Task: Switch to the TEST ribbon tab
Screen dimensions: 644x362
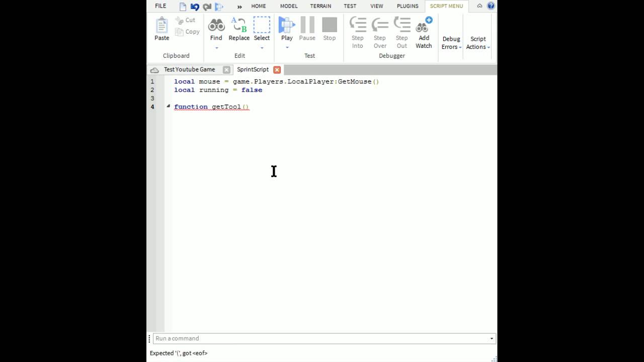Action: [350, 6]
